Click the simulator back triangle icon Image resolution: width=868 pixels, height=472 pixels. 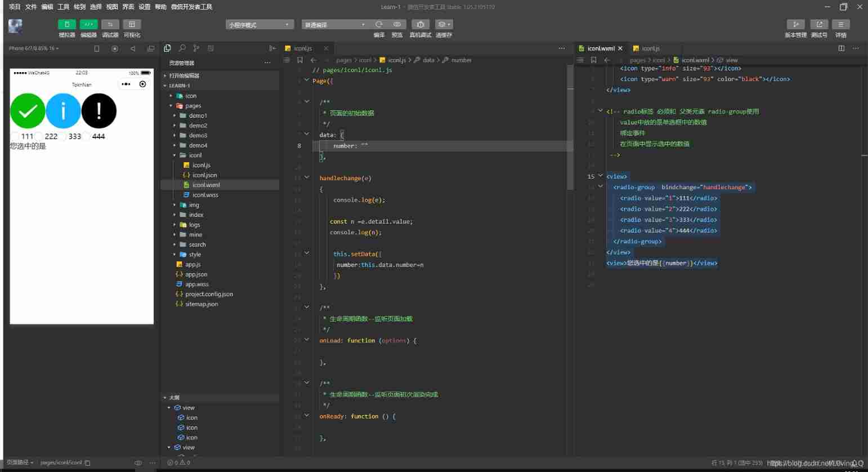[133, 48]
